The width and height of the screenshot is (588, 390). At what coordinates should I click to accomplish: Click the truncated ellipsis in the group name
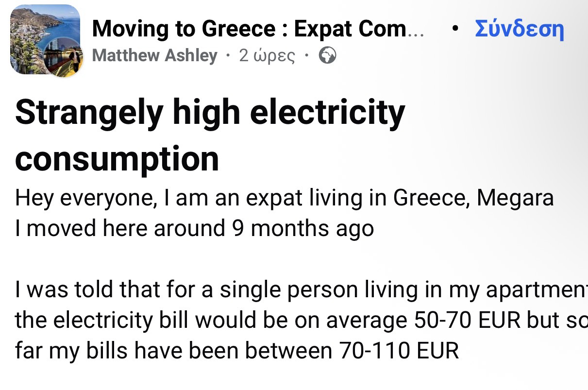tap(416, 30)
